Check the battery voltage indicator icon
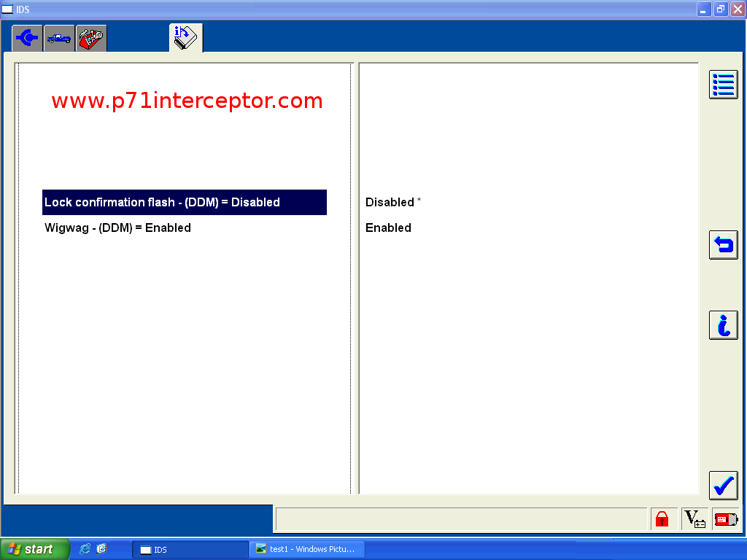Viewport: 747px width, 560px height. (x=694, y=519)
